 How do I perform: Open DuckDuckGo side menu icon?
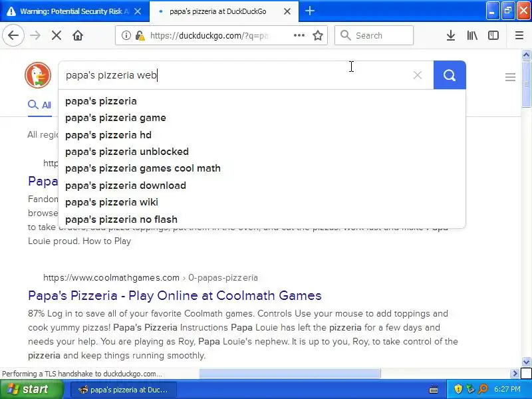coord(510,77)
